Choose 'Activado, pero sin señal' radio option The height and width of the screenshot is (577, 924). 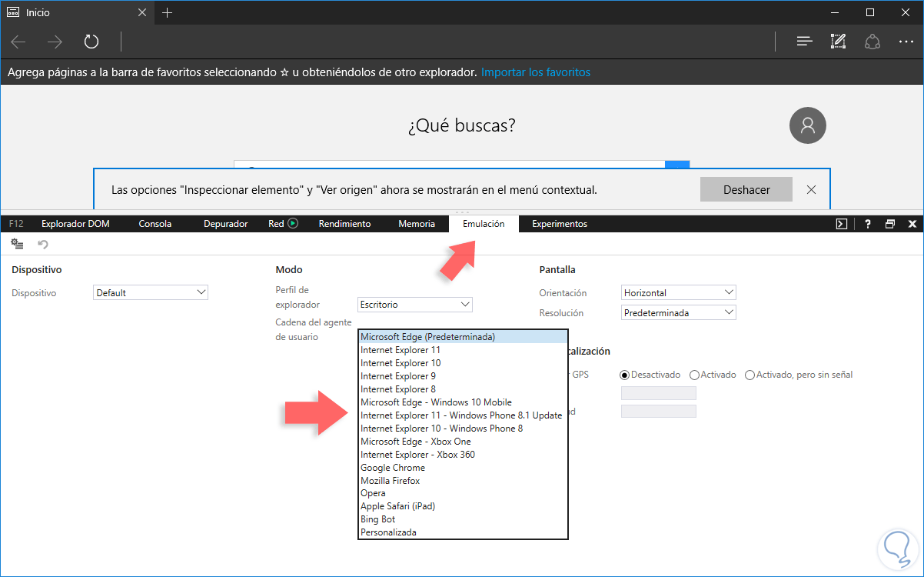pyautogui.click(x=750, y=375)
